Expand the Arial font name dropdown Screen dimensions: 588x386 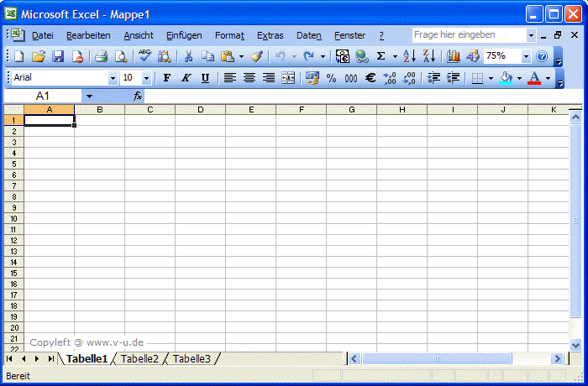tap(113, 78)
